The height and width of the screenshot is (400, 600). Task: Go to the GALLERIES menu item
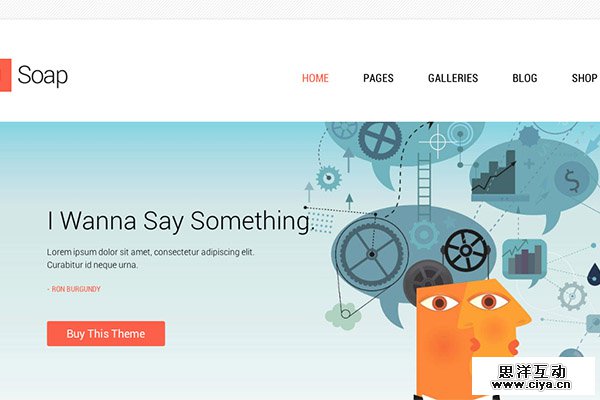[x=453, y=78]
